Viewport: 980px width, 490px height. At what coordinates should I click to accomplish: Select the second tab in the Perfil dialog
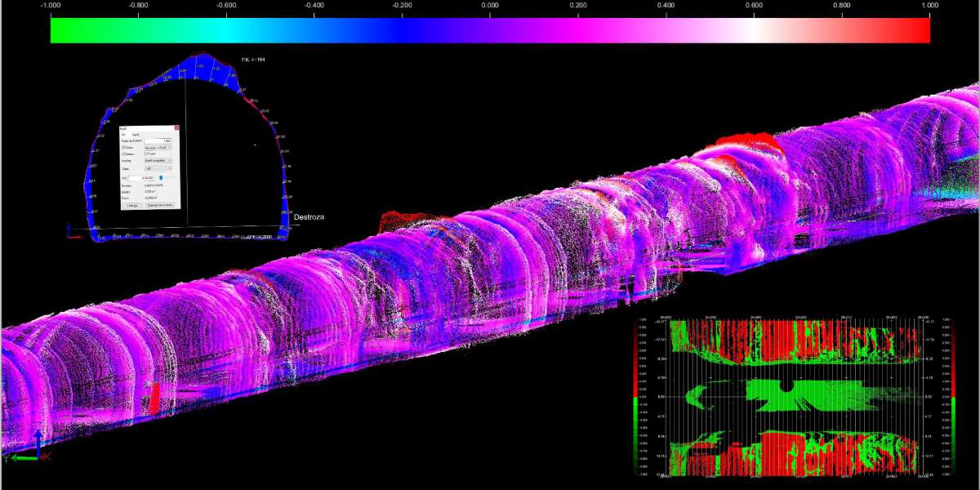tap(135, 133)
